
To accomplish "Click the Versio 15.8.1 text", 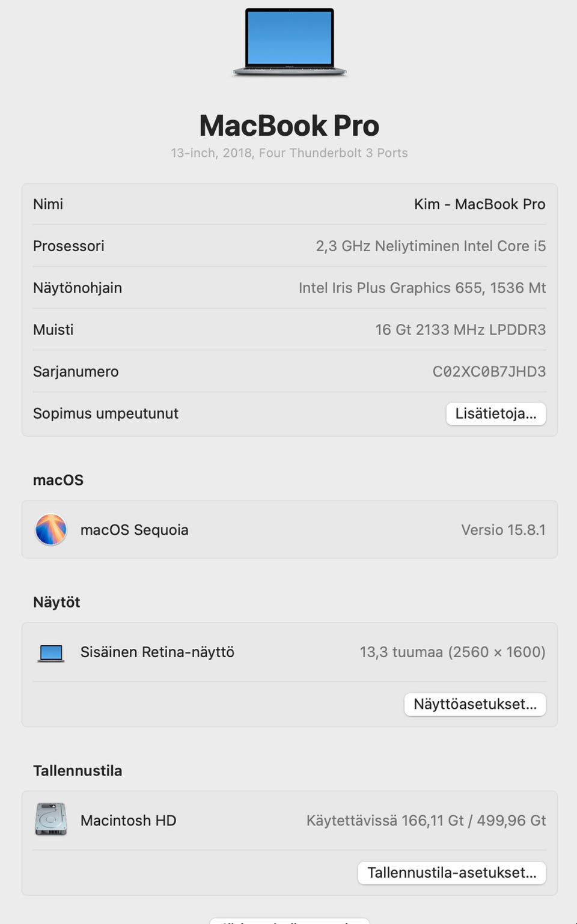I will pos(504,530).
